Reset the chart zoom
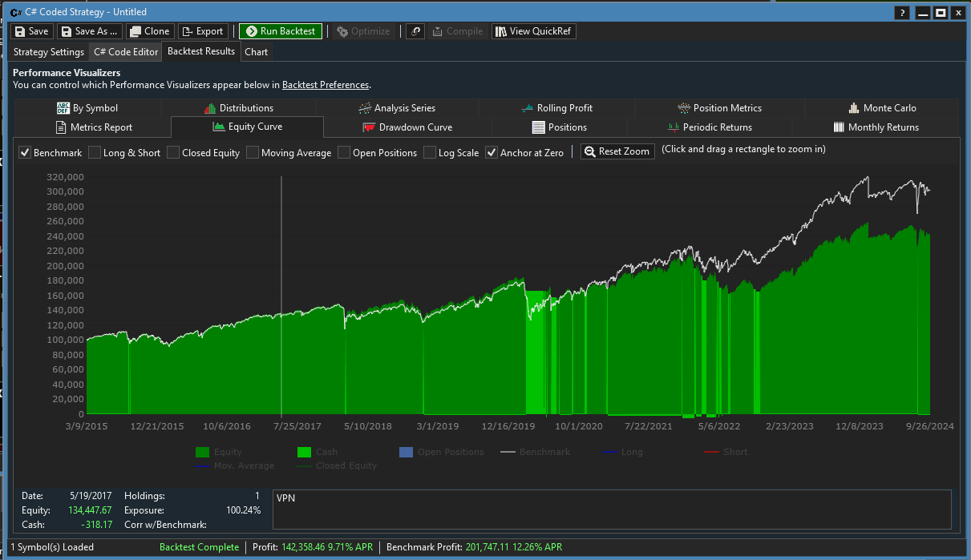This screenshot has height=560, width=971. [617, 151]
